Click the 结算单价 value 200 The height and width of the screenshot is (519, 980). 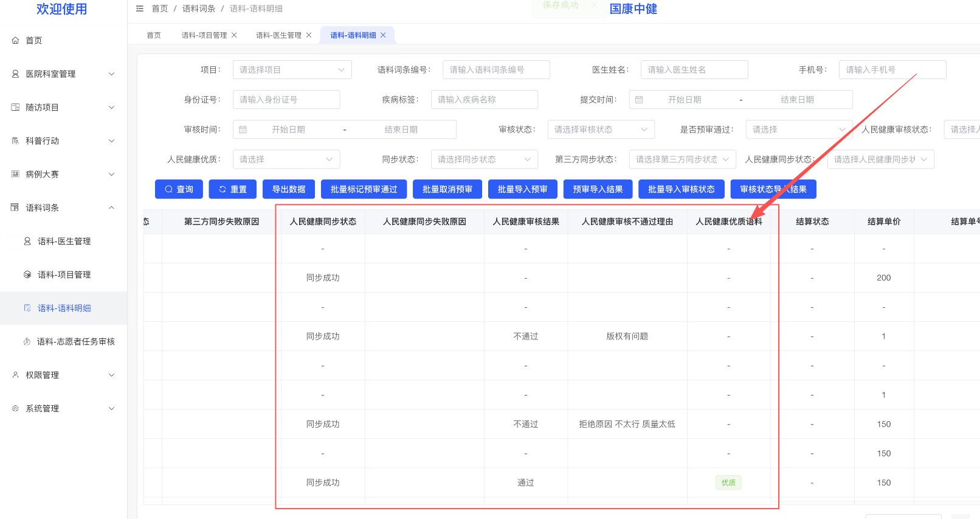pos(884,278)
